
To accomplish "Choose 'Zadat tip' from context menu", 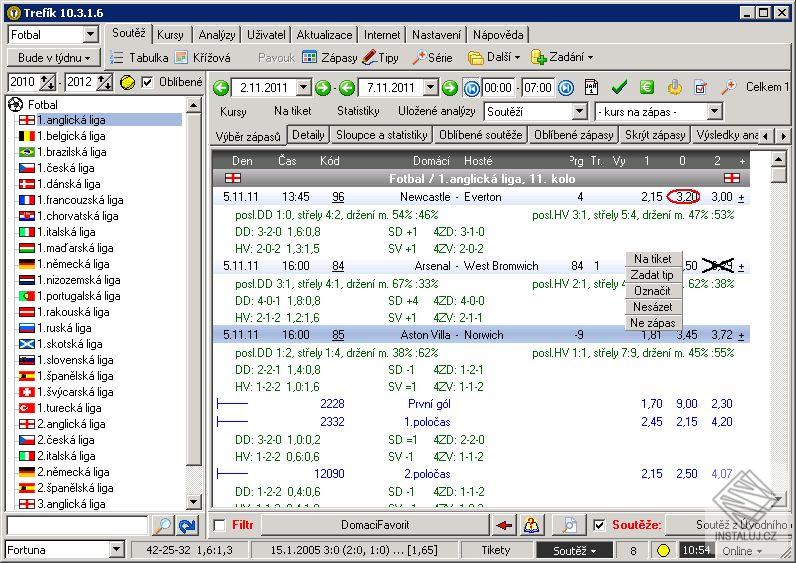I will click(652, 275).
